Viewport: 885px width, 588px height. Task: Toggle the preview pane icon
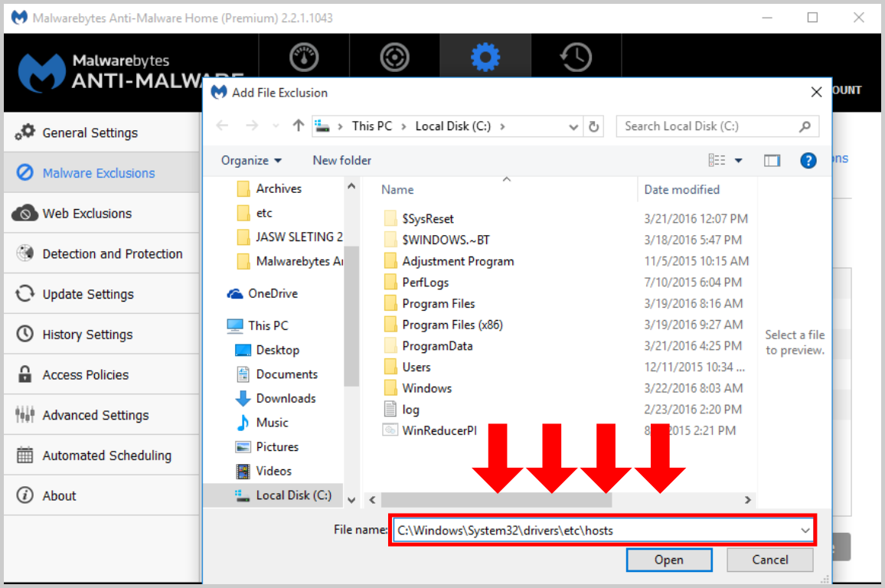click(772, 161)
